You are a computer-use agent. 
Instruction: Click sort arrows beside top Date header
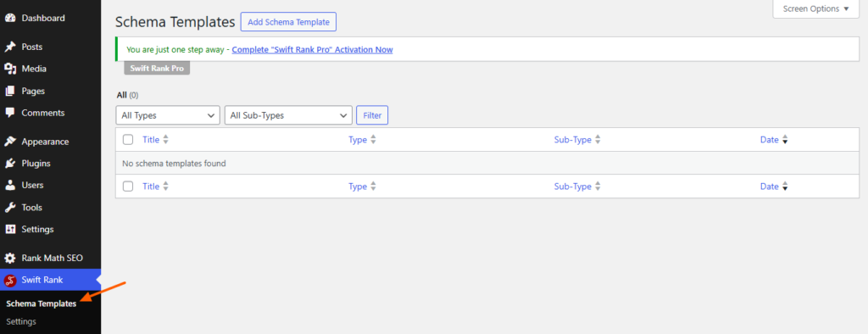click(x=785, y=140)
